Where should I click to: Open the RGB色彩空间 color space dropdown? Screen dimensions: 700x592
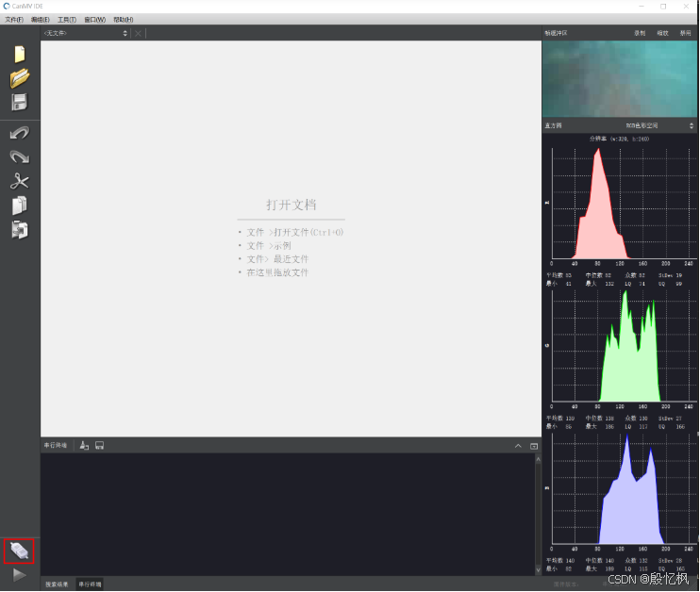pyautogui.click(x=659, y=125)
